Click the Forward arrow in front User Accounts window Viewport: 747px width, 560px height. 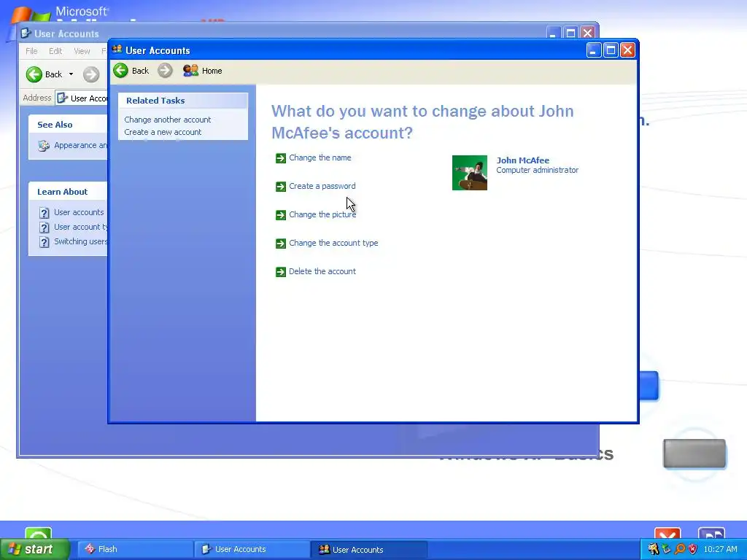[165, 71]
